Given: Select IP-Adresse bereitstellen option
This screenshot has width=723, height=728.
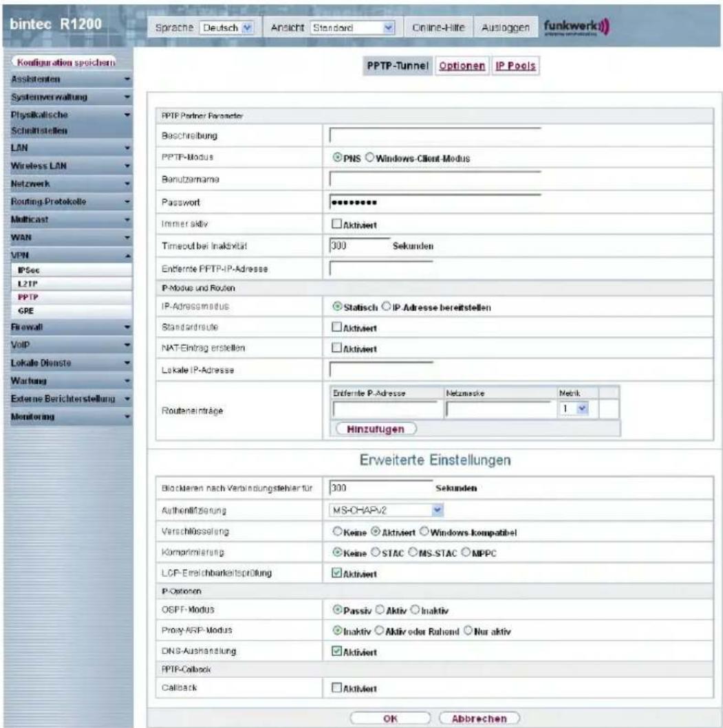Looking at the screenshot, I should click(386, 307).
